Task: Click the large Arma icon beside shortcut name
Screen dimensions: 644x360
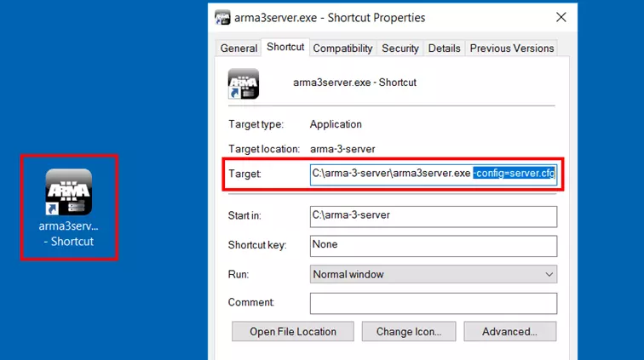Action: click(244, 83)
